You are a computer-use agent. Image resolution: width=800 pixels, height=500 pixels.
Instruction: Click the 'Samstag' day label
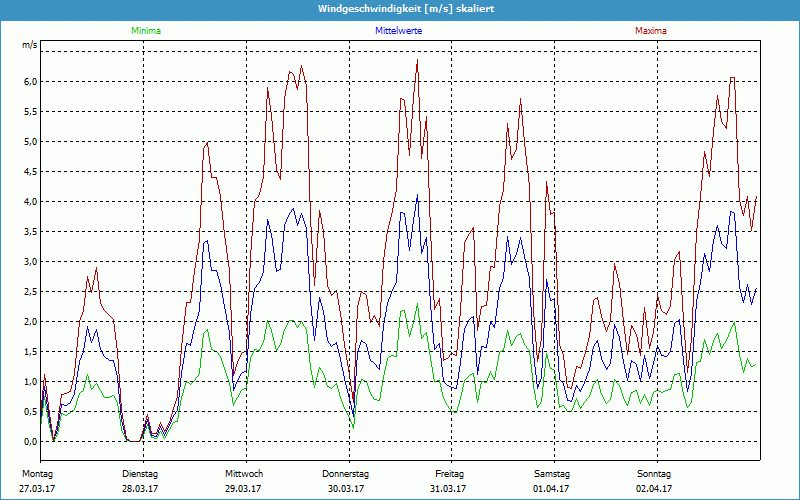(552, 474)
